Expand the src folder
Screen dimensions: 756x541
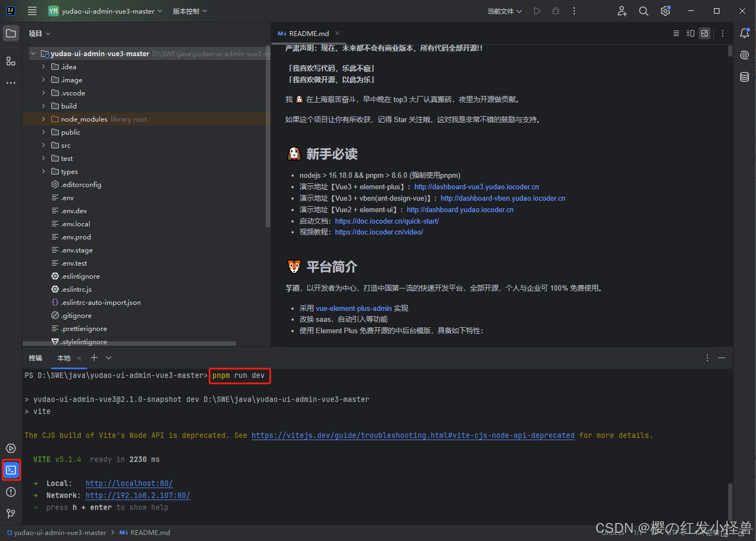click(44, 145)
